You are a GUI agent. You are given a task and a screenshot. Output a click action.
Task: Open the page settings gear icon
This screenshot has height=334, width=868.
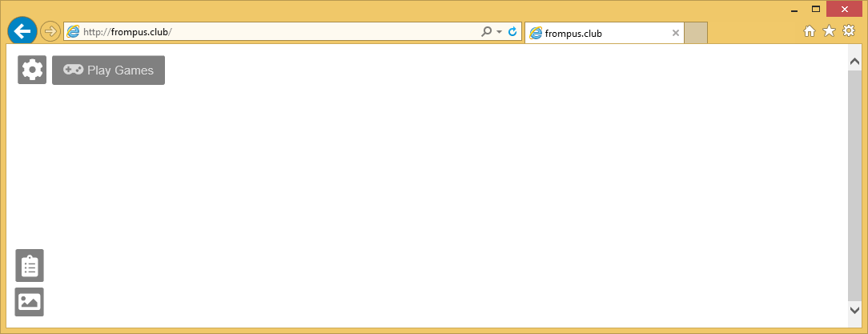32,70
